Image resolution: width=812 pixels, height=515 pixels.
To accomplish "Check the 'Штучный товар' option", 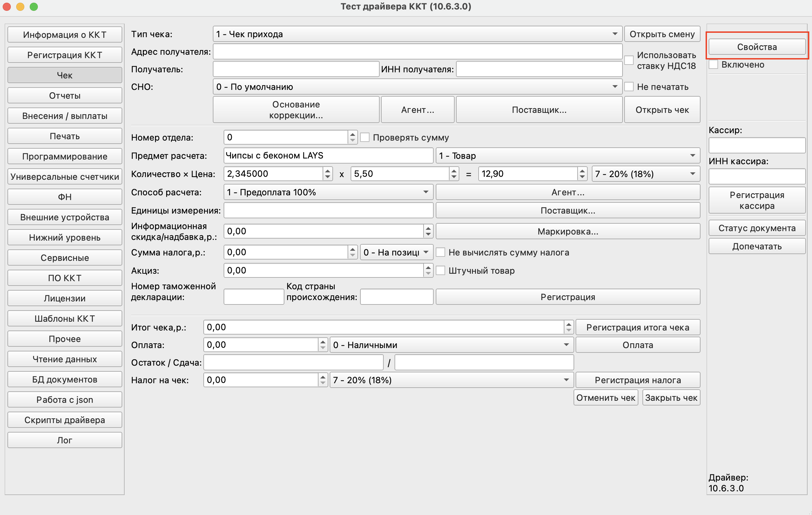I will tap(440, 271).
